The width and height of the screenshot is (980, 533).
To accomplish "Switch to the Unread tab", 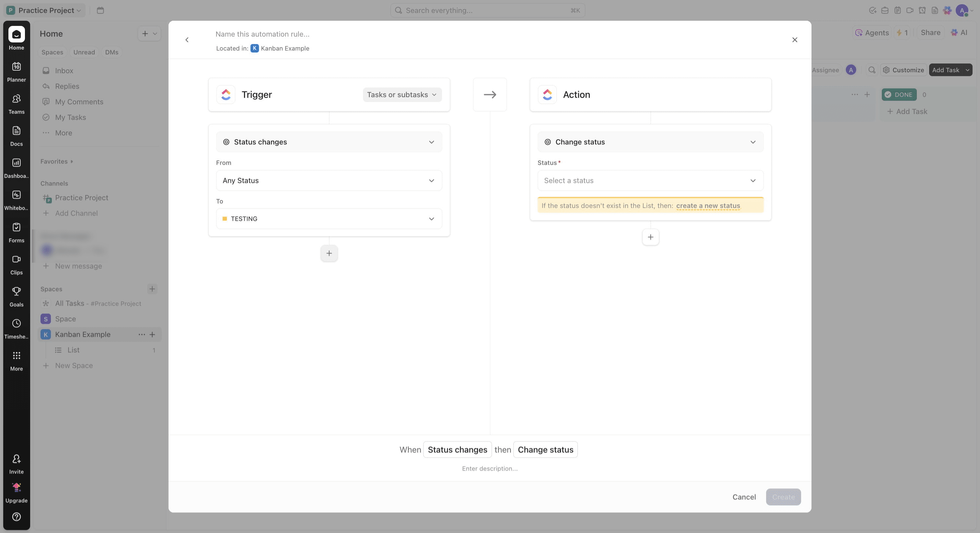I will click(x=84, y=52).
